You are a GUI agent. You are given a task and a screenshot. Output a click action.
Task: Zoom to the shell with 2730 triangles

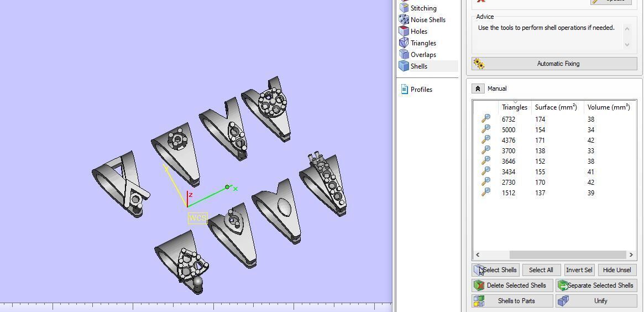(x=485, y=182)
